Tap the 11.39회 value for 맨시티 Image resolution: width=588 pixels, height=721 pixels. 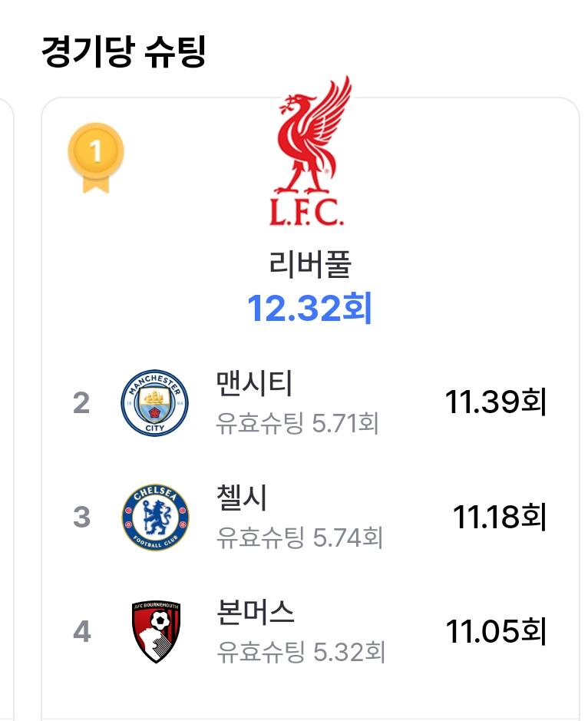(x=496, y=402)
